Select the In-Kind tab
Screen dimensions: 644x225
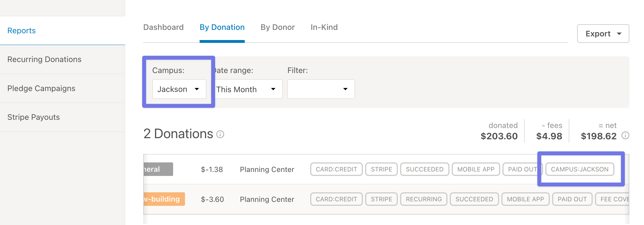324,27
